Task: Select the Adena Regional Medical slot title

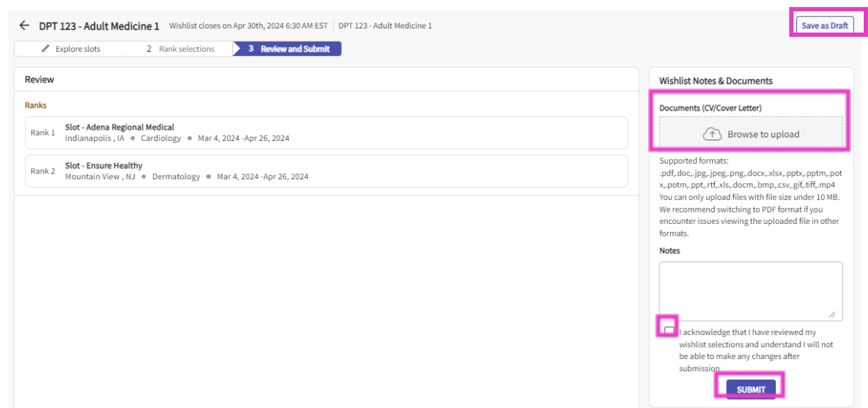Action: click(x=119, y=127)
